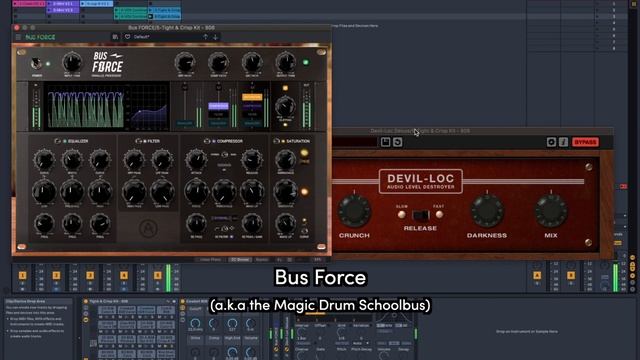Click the Devil-Loc save preset icon
Screen dimensions: 640x360
coord(385,142)
